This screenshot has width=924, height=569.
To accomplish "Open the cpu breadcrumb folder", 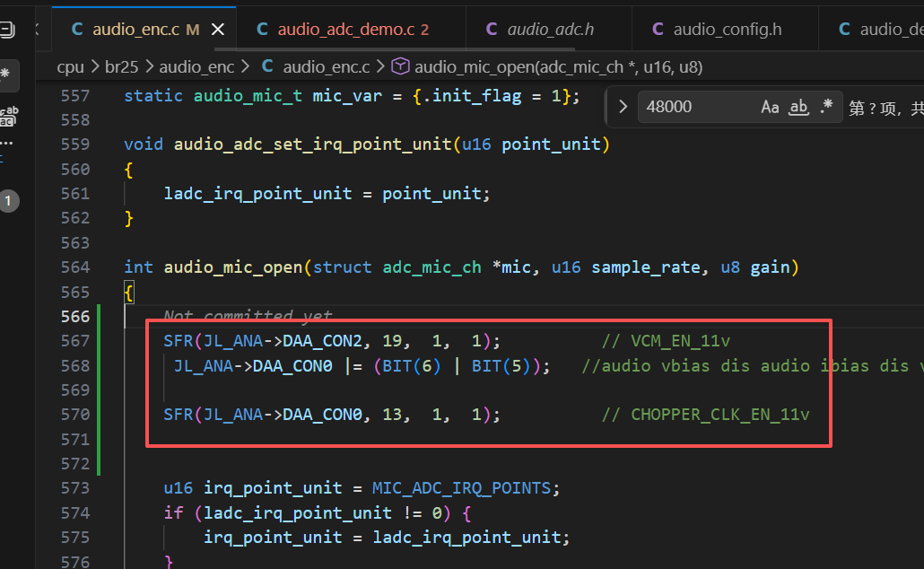I will tap(70, 67).
